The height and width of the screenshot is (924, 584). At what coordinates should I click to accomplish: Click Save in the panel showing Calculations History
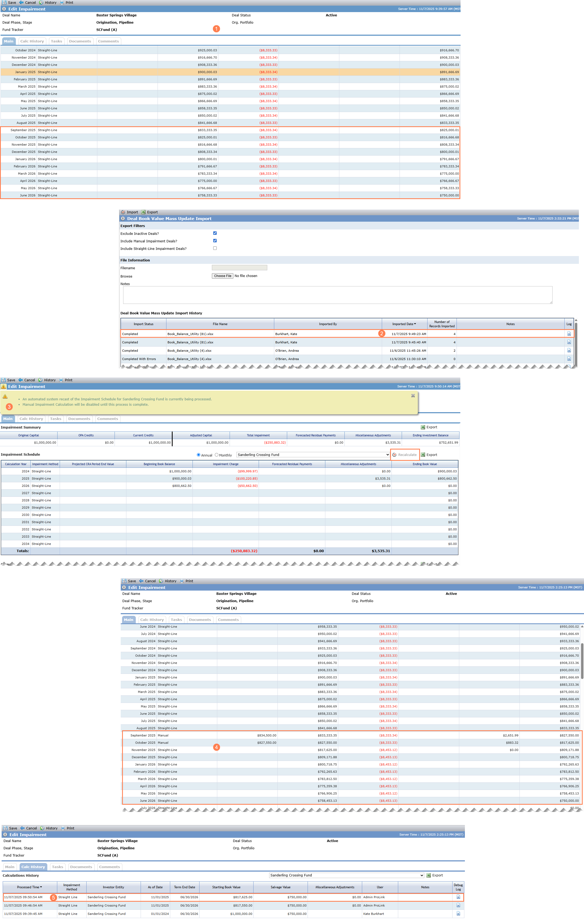[10, 828]
